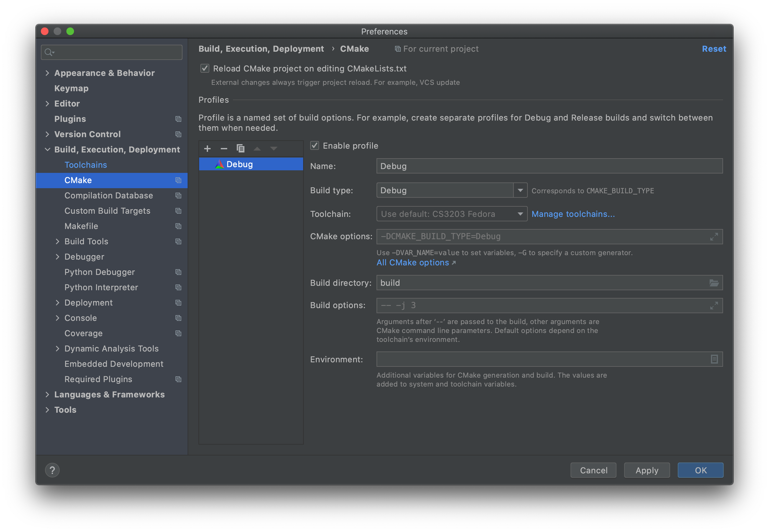Select the Toolchains menu item
Screen dimensions: 769x532
[x=86, y=165]
